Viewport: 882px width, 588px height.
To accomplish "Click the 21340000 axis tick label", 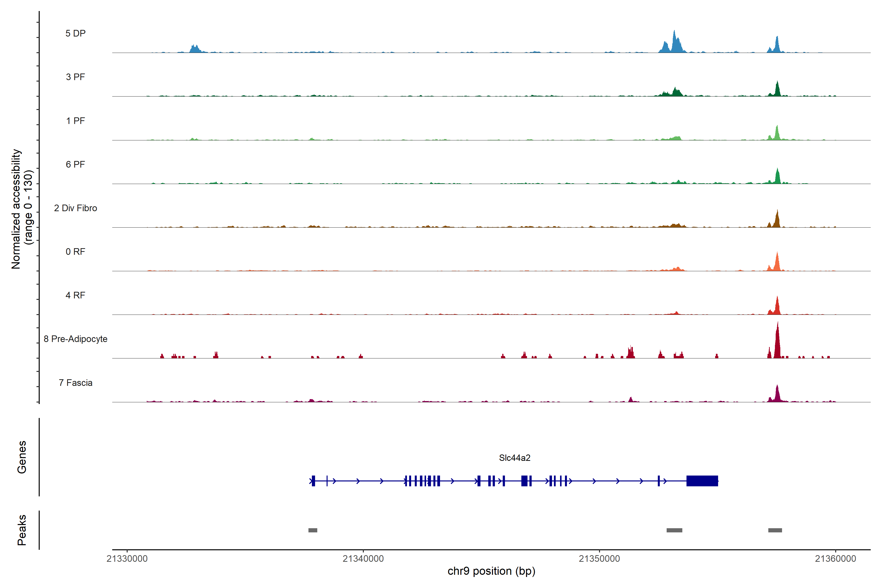I will coord(363,559).
